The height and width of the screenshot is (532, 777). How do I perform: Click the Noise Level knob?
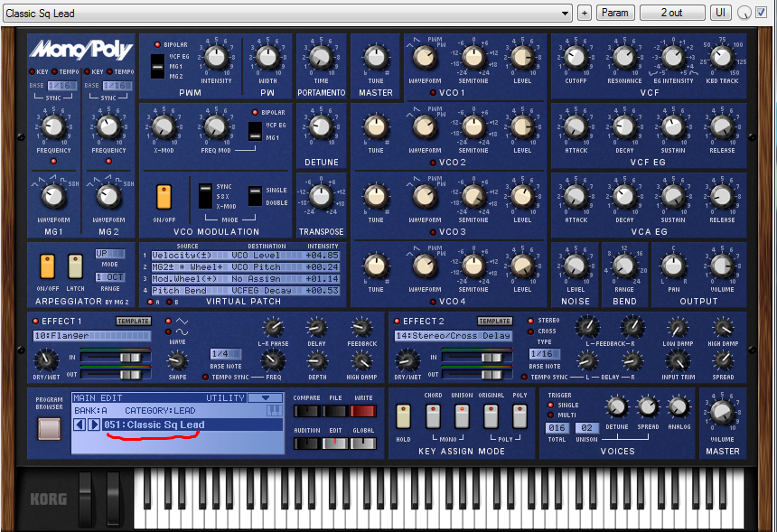point(576,266)
